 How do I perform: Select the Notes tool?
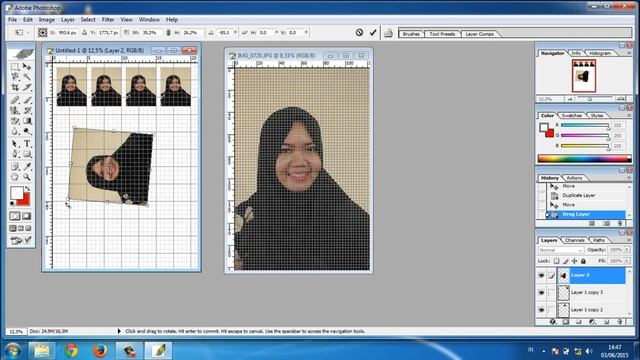tap(15, 167)
